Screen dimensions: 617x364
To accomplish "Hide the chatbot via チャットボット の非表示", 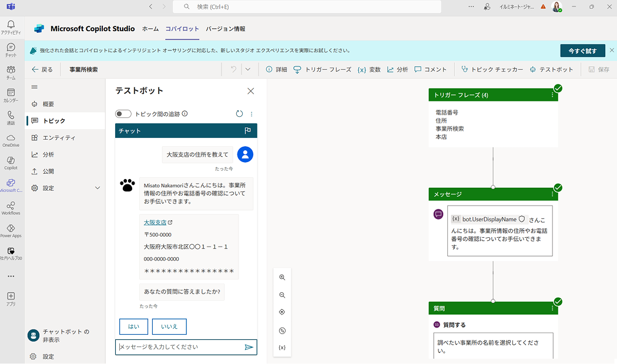I will [59, 336].
